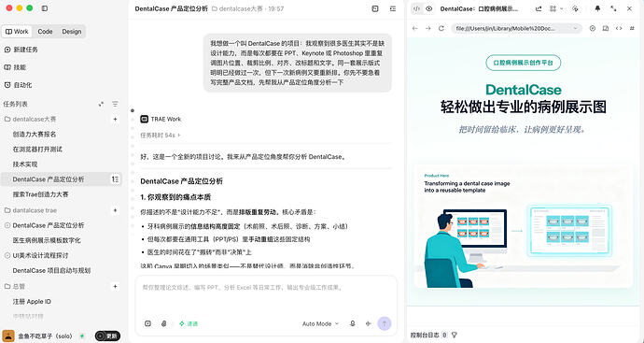Open the 在浏览器打开测试 task
Image resolution: width=644 pixels, height=343 pixels.
(37, 149)
